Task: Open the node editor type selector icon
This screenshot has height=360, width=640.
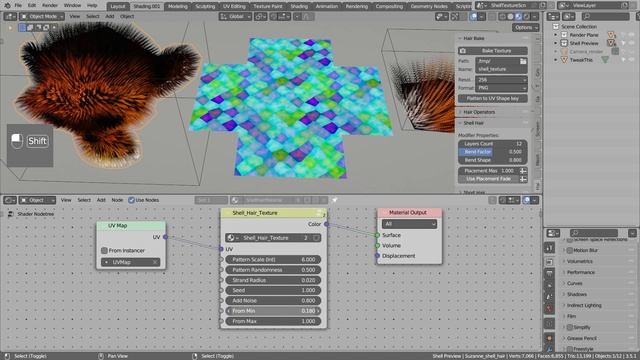Action: point(10,200)
